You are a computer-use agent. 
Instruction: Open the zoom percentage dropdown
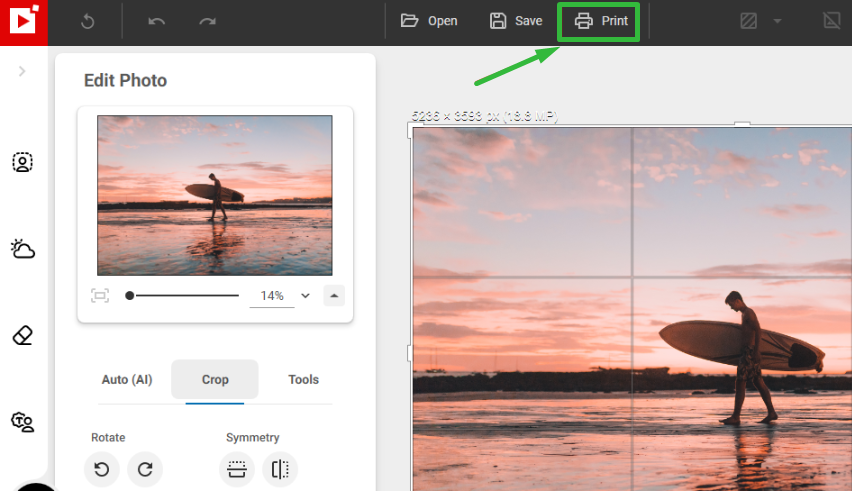pos(305,295)
